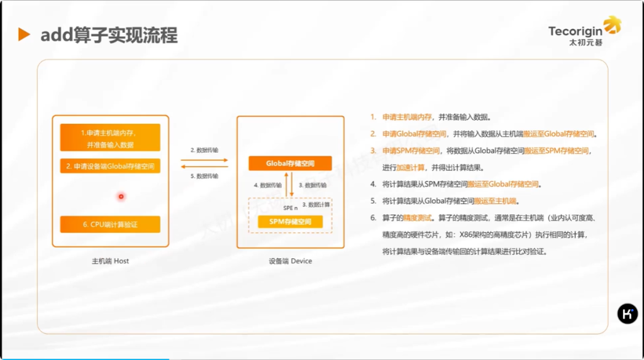Click the 设备端 Device caption
644x360 pixels.
290,261
